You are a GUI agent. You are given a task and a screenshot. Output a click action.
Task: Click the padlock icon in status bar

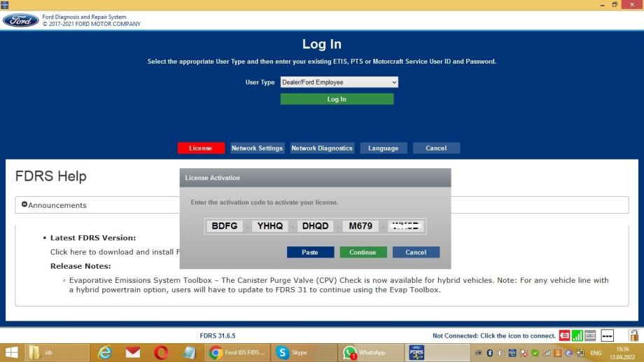[x=634, y=335]
